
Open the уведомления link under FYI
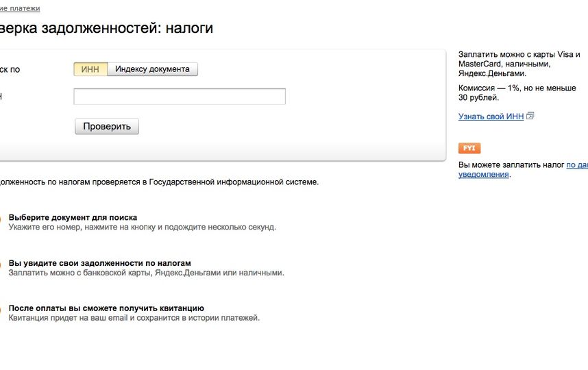tap(484, 175)
